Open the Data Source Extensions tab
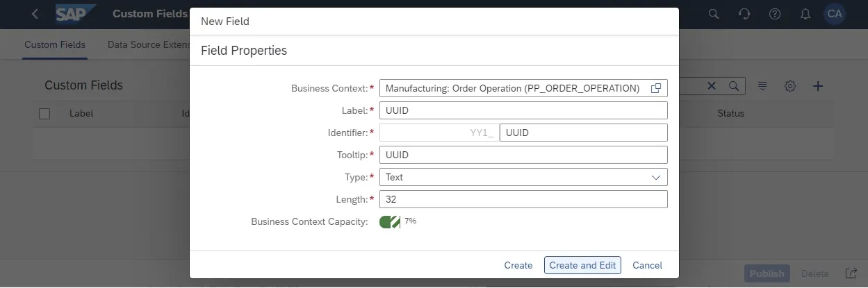This screenshot has height=288, width=868. coord(148,44)
